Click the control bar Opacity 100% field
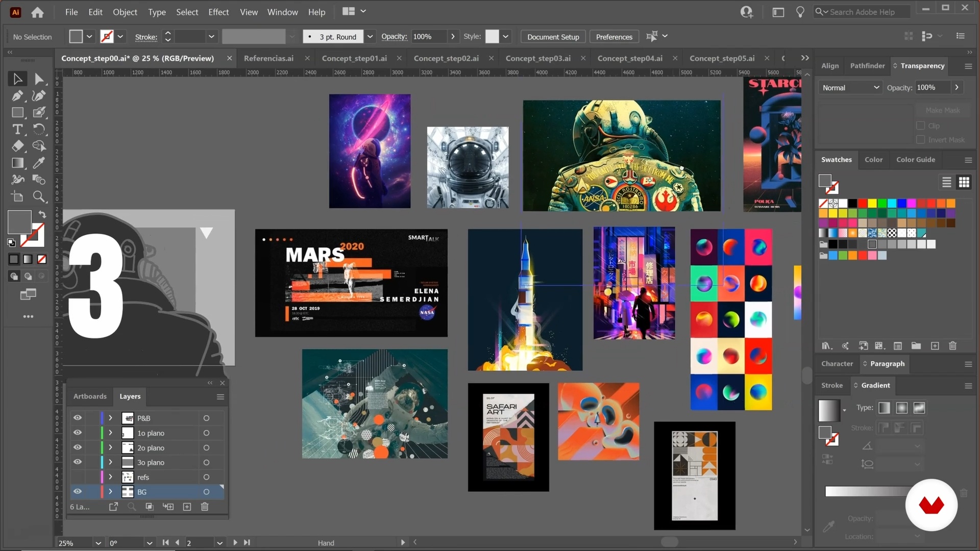This screenshot has height=551, width=980. pyautogui.click(x=429, y=37)
